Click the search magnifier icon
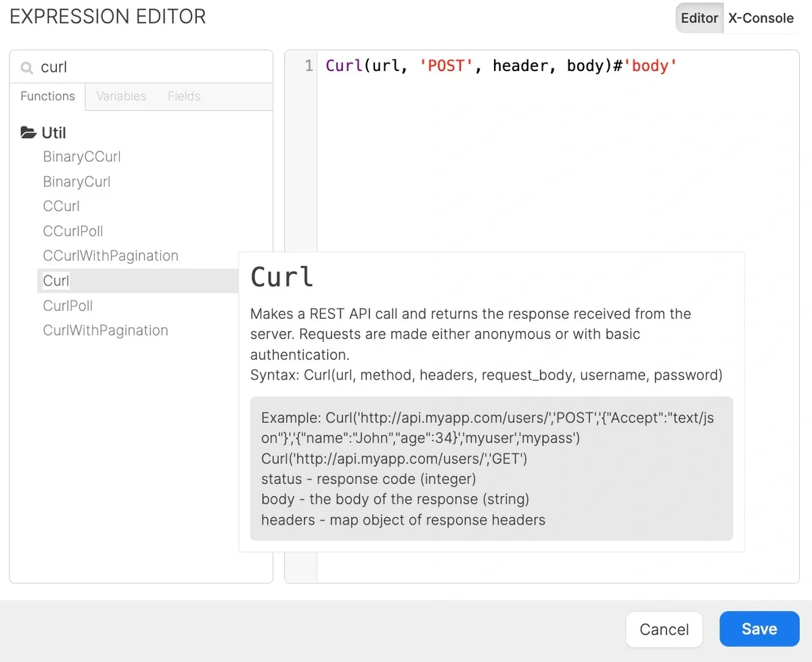 [x=26, y=67]
